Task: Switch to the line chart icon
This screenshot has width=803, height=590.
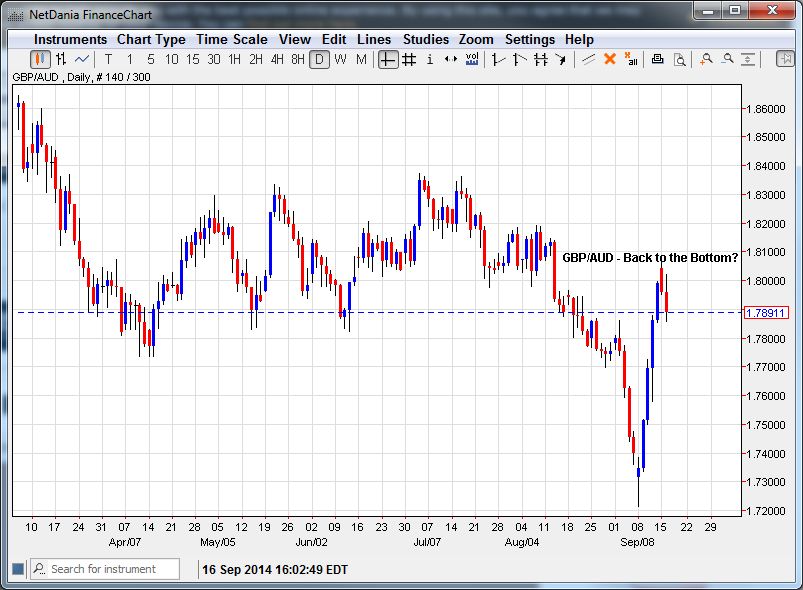Action: coord(82,60)
